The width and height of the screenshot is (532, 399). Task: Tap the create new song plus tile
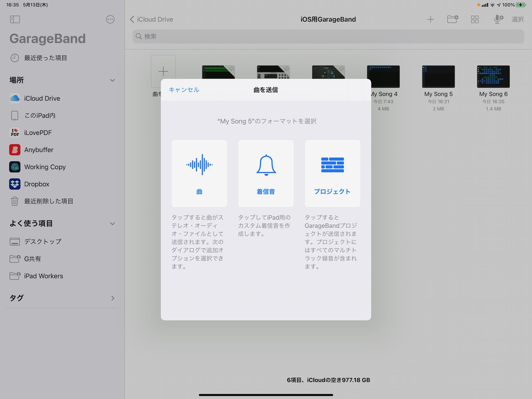(x=163, y=71)
